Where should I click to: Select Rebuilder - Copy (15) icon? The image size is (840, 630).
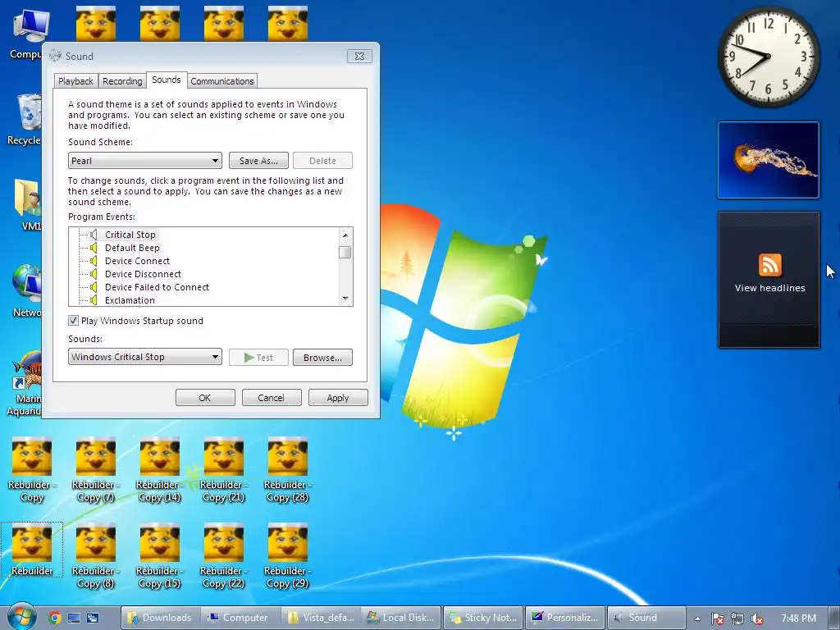point(160,556)
